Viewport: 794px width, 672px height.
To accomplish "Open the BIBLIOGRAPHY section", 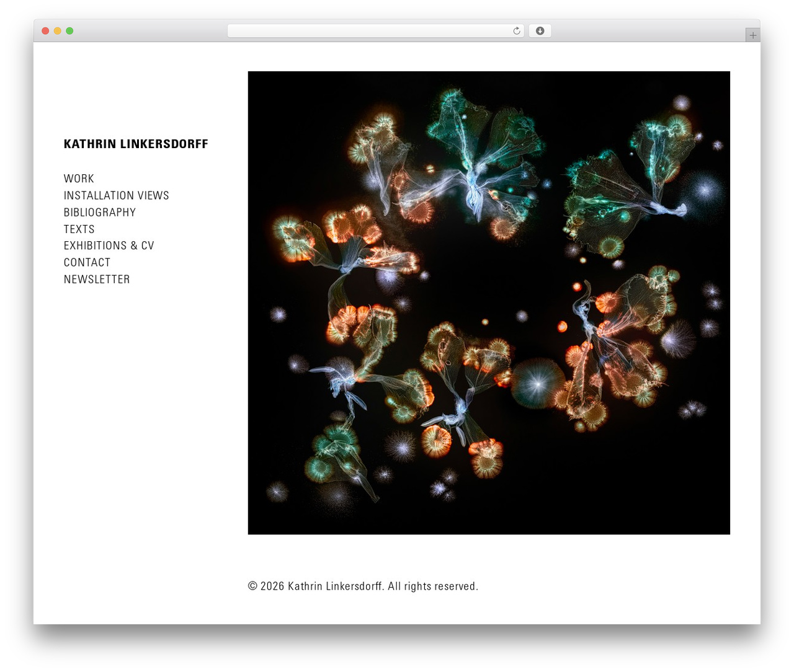I will (x=99, y=212).
